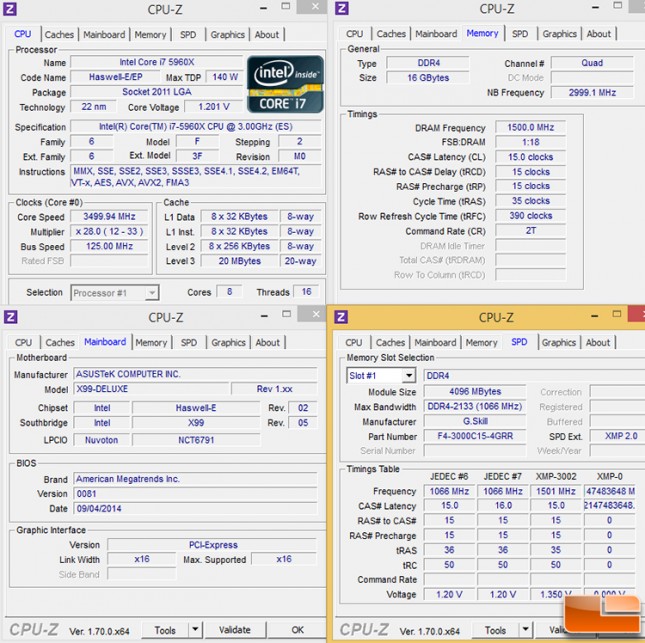
Task: Open Graphics tab in the CPU window
Action: pos(227,35)
